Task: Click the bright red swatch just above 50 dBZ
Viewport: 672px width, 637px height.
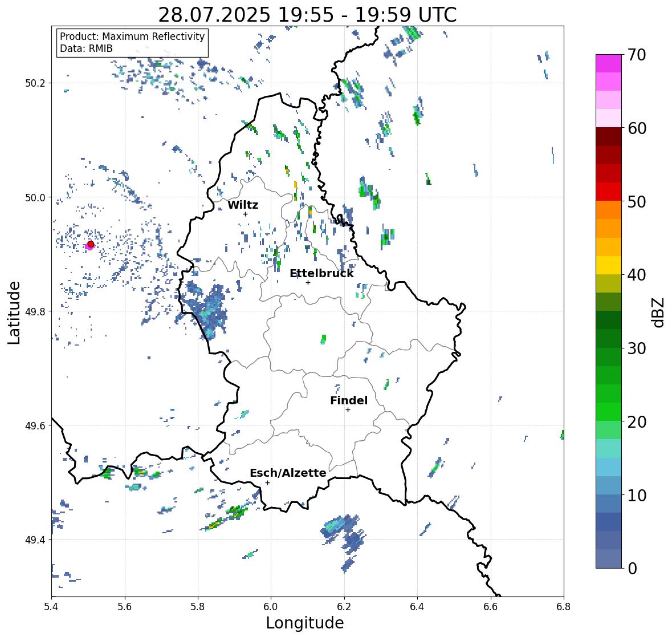Action: pyautogui.click(x=609, y=192)
